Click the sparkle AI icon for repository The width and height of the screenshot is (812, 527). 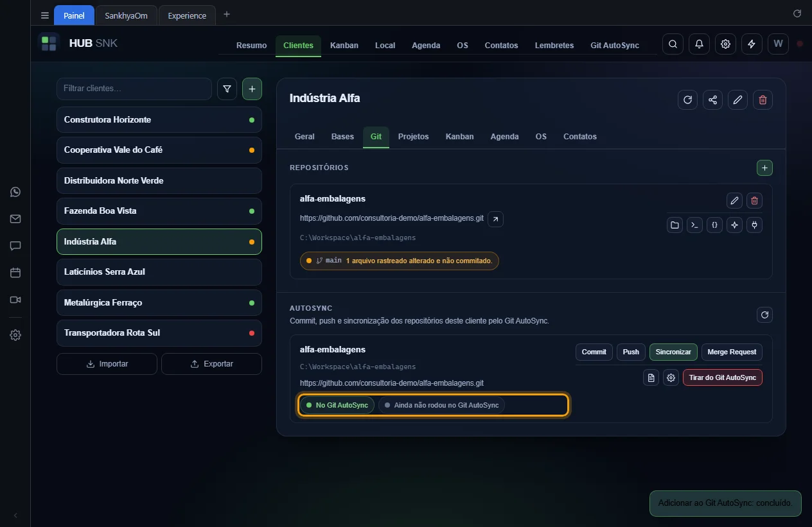pyautogui.click(x=734, y=225)
